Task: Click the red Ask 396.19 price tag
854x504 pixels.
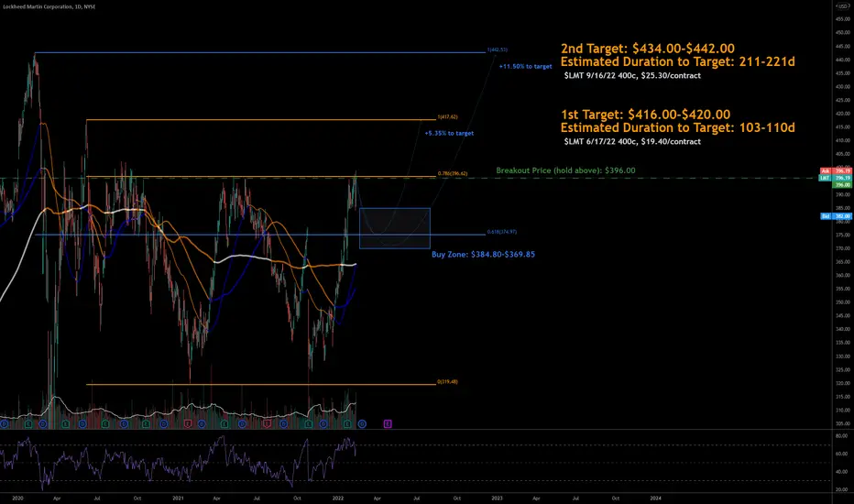Action: [x=836, y=171]
